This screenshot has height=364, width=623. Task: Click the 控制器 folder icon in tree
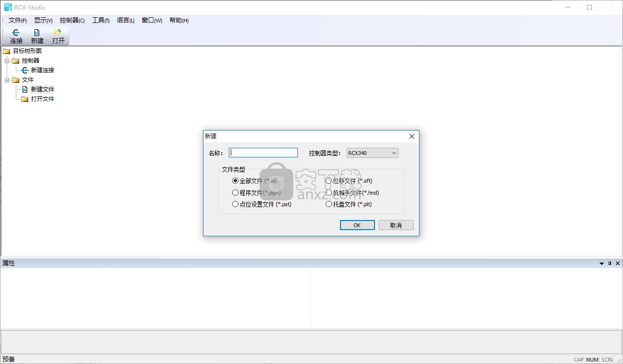(15, 61)
